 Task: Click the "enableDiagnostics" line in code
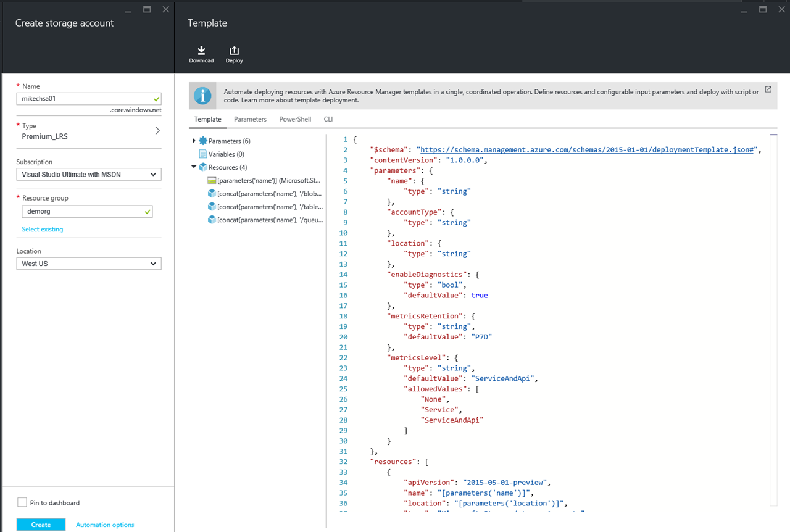pos(433,275)
